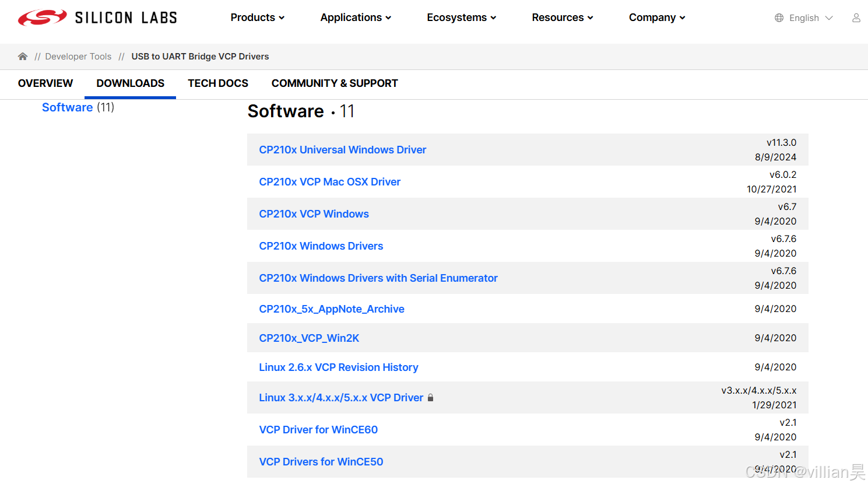Select the Tech Docs tab
This screenshot has height=487, width=868.
click(217, 83)
